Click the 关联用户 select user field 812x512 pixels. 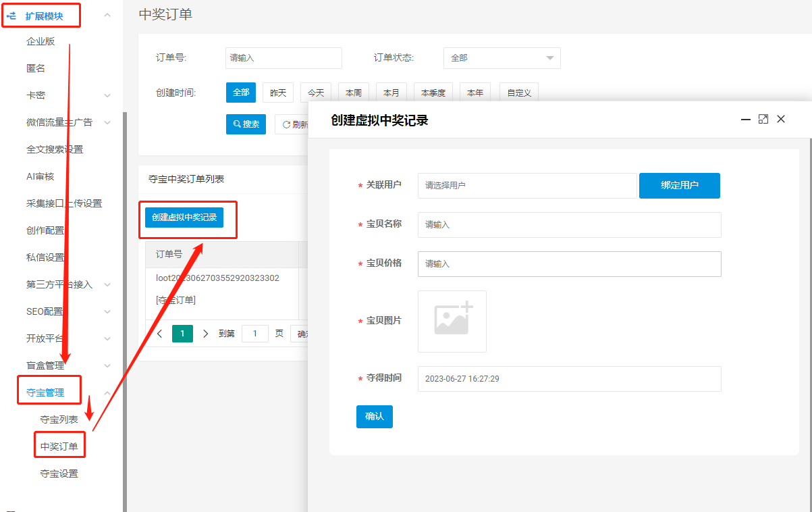tap(527, 186)
